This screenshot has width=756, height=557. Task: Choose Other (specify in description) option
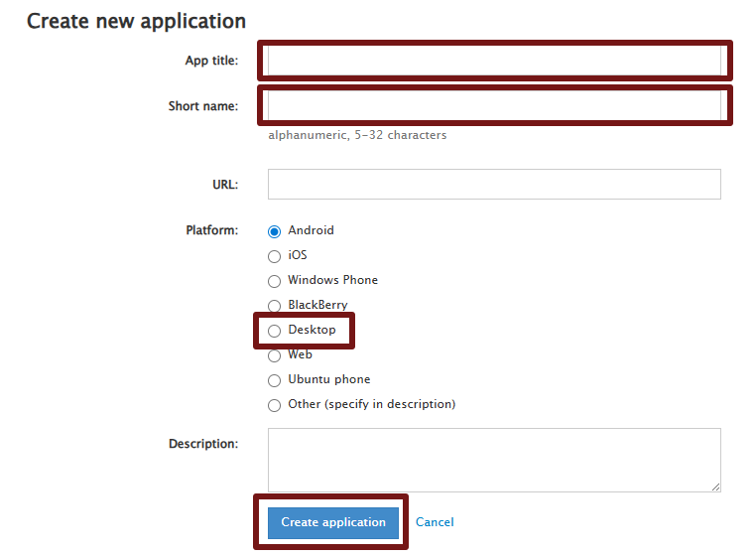tap(275, 405)
